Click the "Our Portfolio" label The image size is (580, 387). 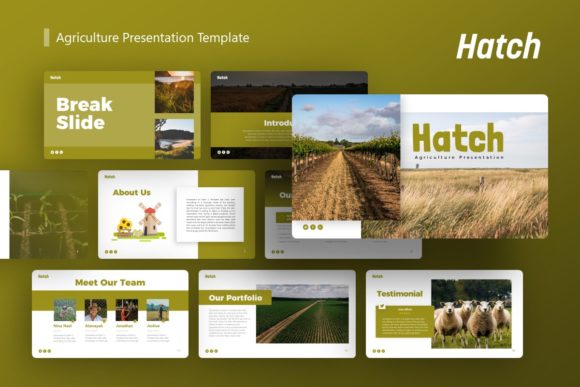235,298
